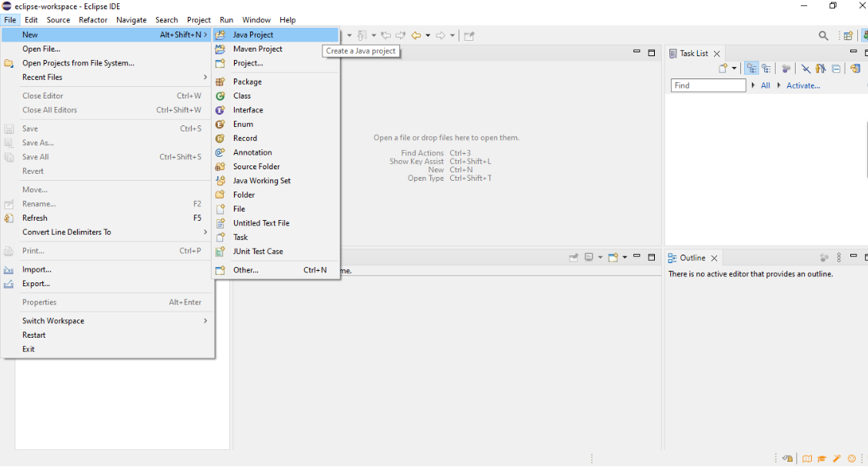This screenshot has height=467, width=868.
Task: Toggle the Categorized presentation in Task List
Action: (x=751, y=68)
